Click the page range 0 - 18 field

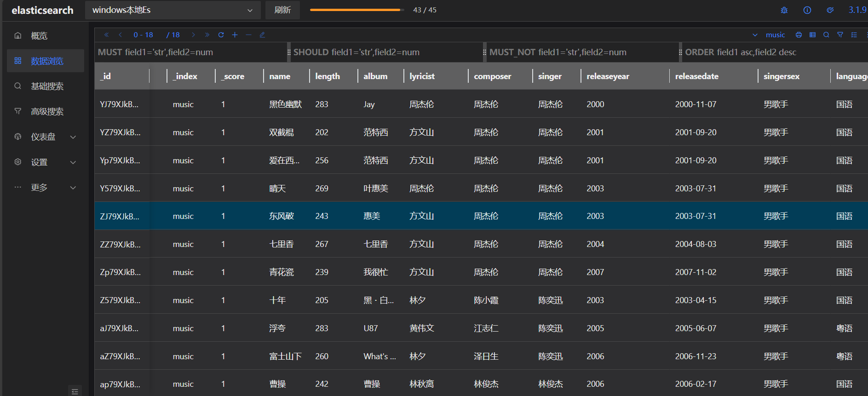click(144, 35)
